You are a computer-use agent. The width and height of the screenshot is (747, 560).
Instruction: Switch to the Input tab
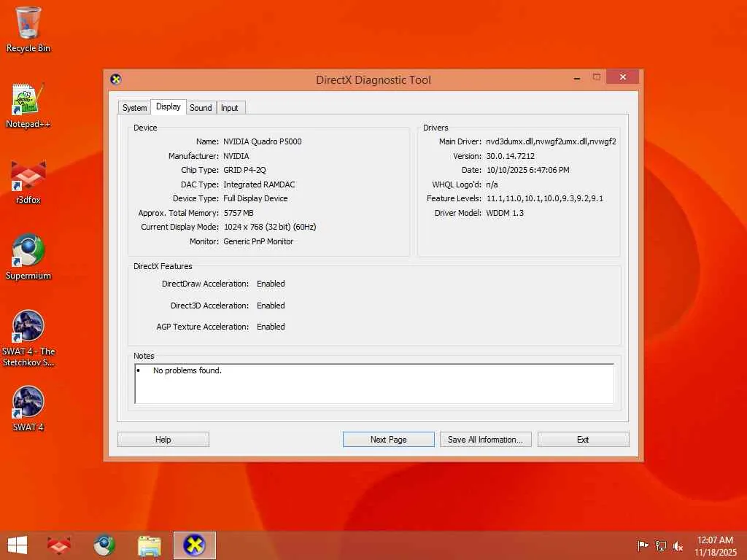[x=229, y=108]
